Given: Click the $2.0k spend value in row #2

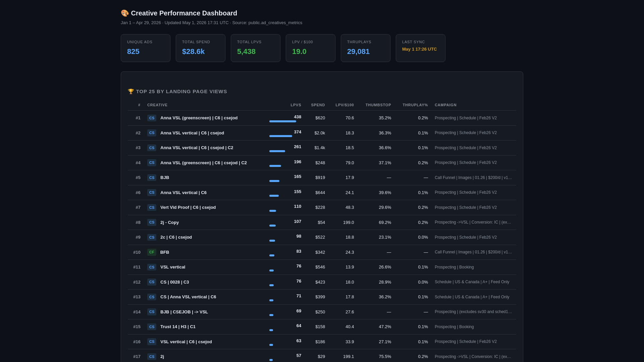Looking at the screenshot, I should point(320,133).
